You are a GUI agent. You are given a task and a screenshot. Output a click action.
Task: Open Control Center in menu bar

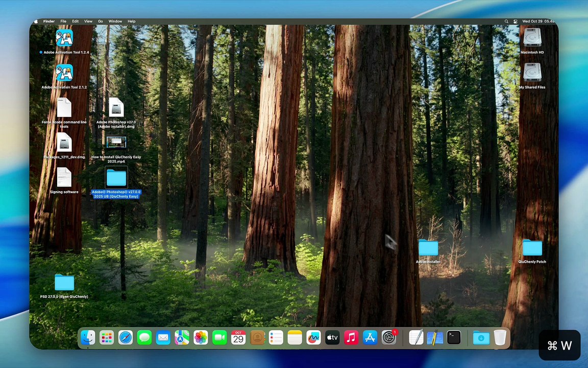(516, 21)
